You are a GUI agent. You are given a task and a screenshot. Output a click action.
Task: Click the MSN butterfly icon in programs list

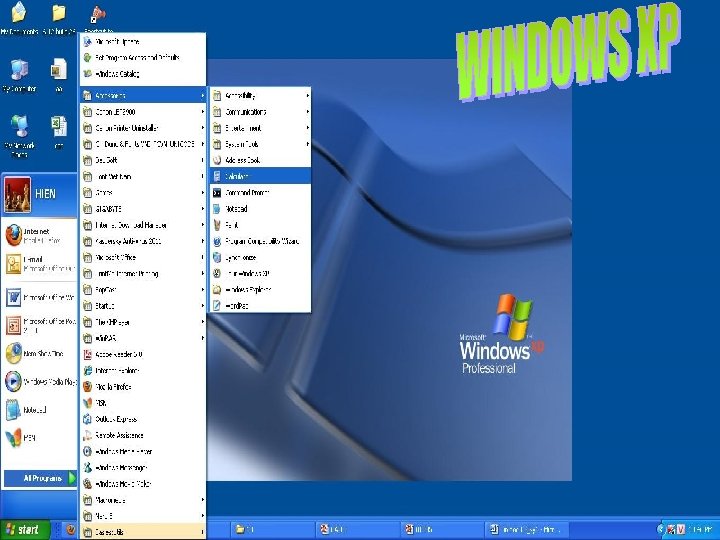tap(87, 403)
